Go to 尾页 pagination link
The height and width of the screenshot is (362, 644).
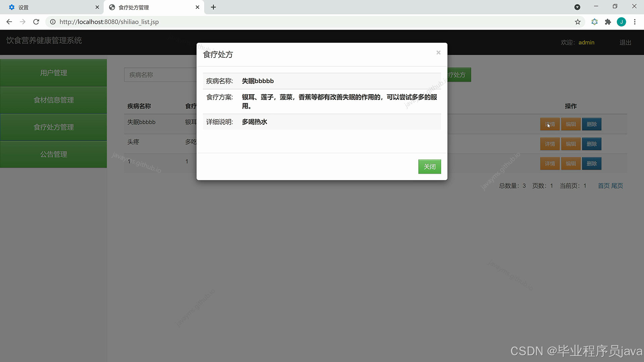tap(617, 186)
